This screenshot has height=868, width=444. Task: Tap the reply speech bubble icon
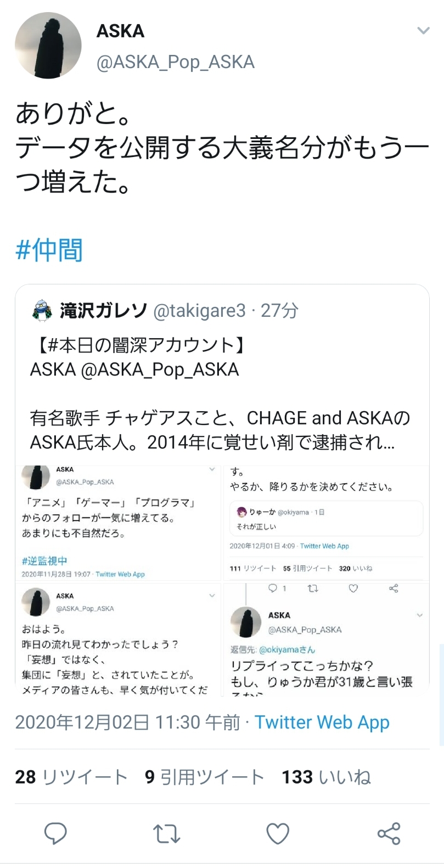pos(55,834)
